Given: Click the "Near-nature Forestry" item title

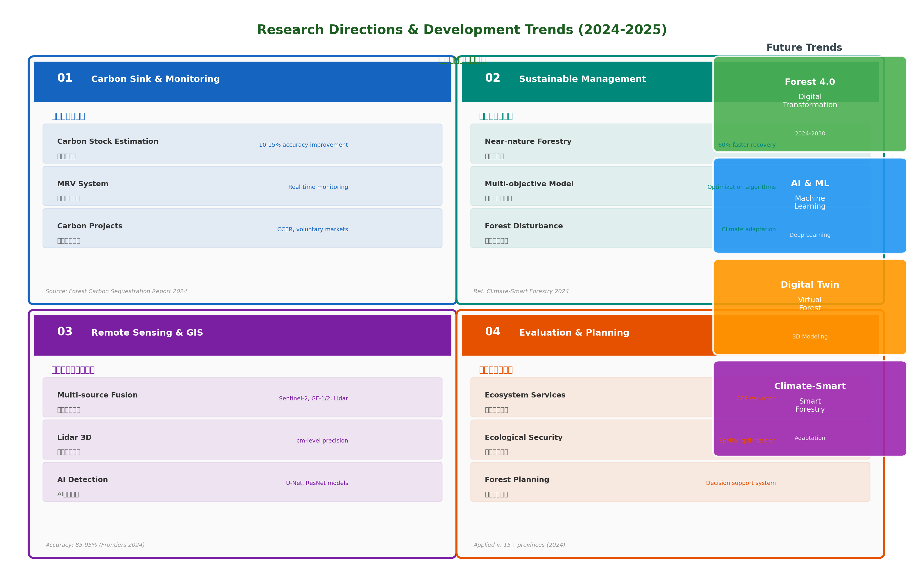Looking at the screenshot, I should pos(528,141).
